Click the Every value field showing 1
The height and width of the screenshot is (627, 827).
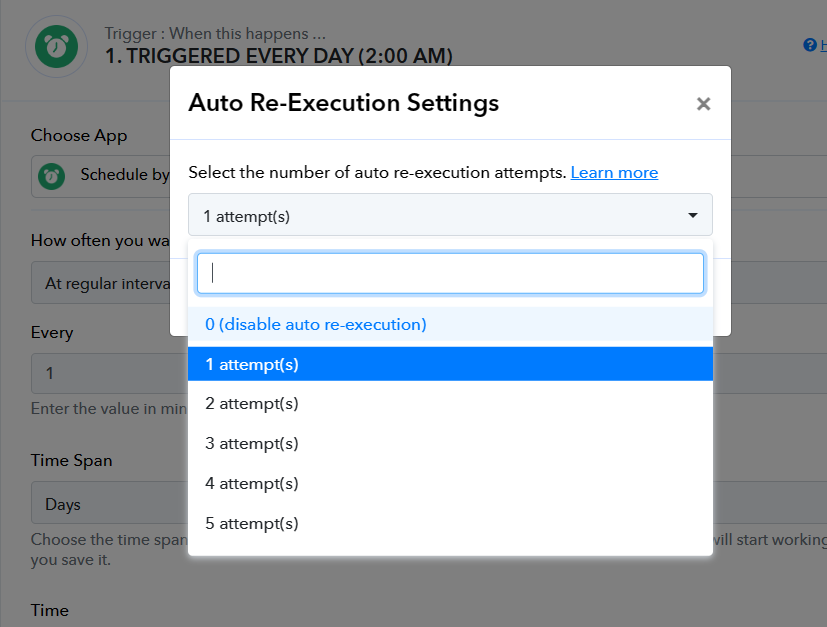(109, 373)
